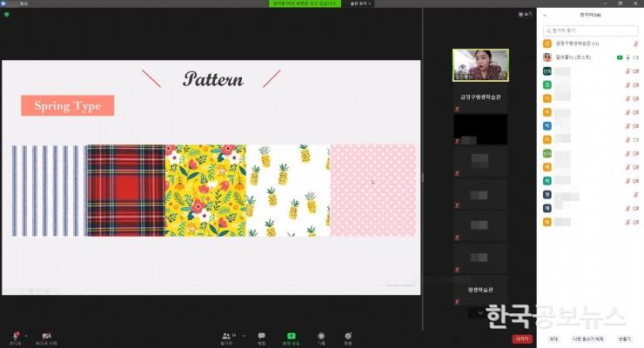
Task: Click the yellow floral pattern image on the slide
Action: [x=205, y=191]
